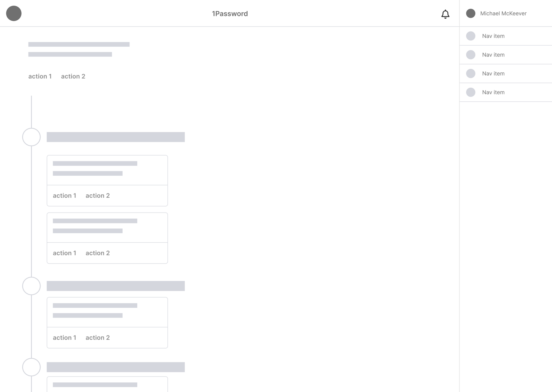Click the gray circular logo in header
The width and height of the screenshot is (552, 392).
point(14,13)
